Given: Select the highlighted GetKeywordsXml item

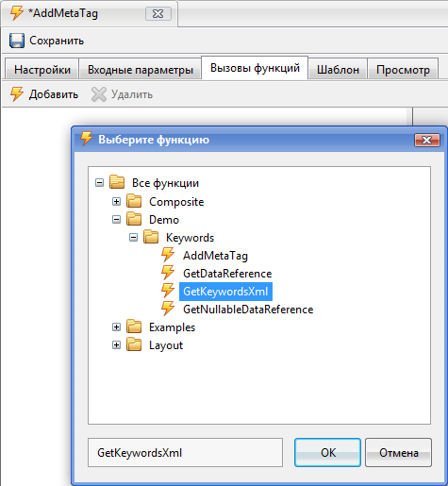Looking at the screenshot, I should [x=225, y=292].
